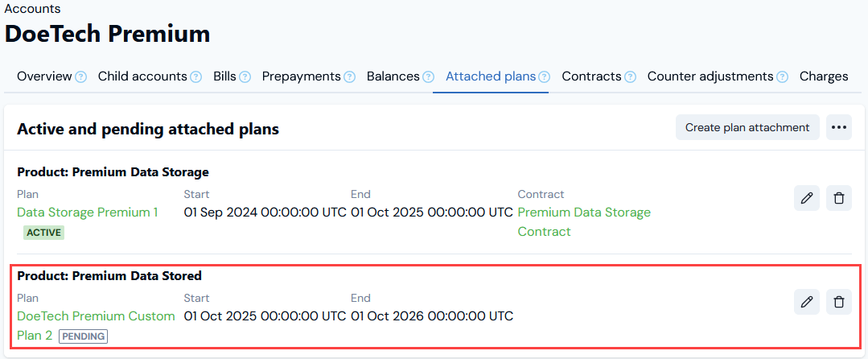Screen dimensions: 868x359
Task: Open Data Storage Premium 1 plan link
Action: pyautogui.click(x=88, y=213)
